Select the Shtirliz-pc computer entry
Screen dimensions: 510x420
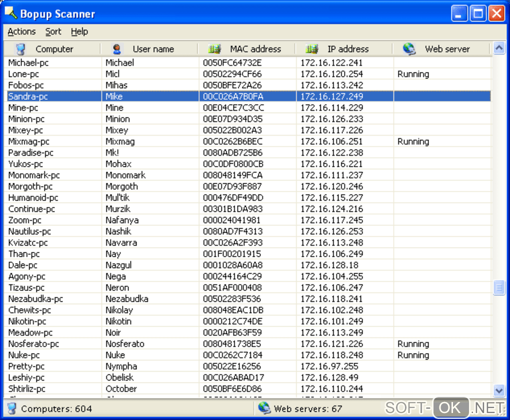click(x=26, y=389)
